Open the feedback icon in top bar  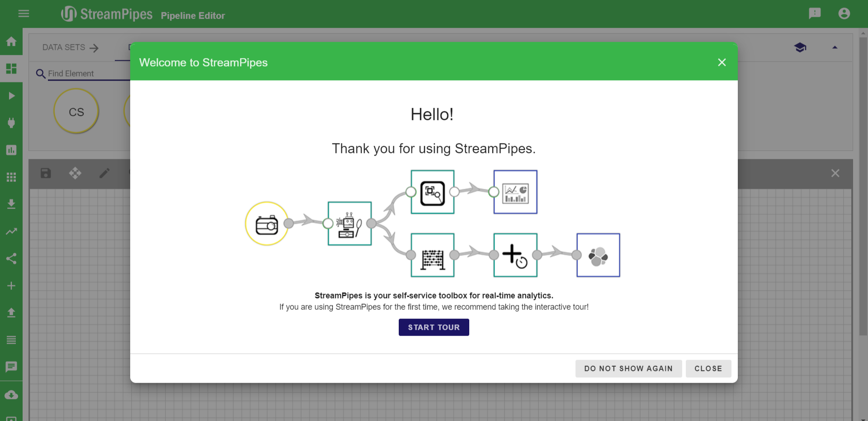[x=815, y=14]
